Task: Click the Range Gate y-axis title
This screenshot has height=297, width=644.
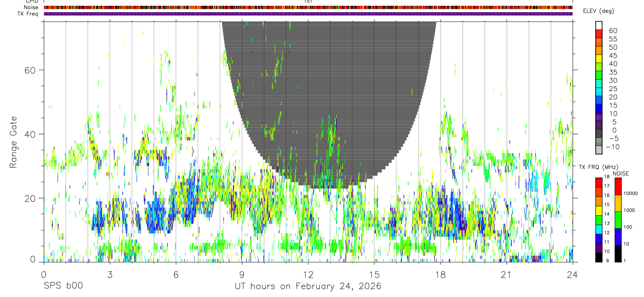Action: [14, 142]
